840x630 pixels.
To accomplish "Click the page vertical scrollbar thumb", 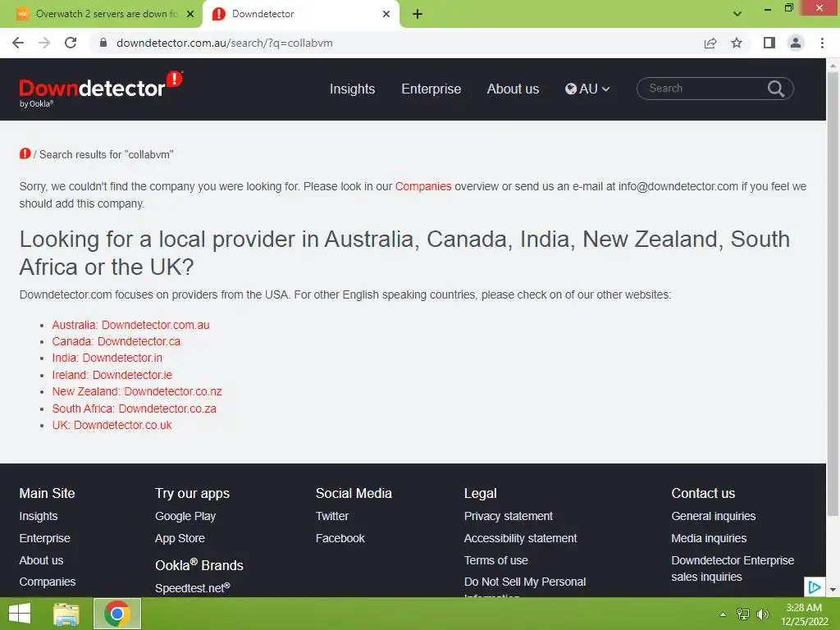I will click(833, 294).
